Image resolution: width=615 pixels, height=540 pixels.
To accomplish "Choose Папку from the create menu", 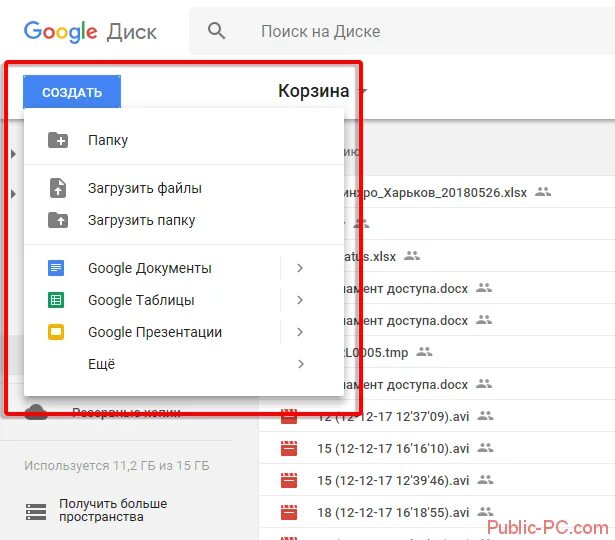I will tap(184, 140).
